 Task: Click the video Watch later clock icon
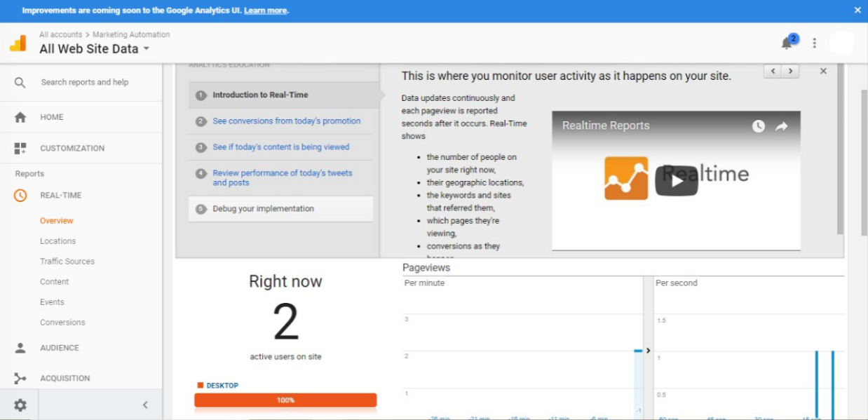pyautogui.click(x=759, y=126)
